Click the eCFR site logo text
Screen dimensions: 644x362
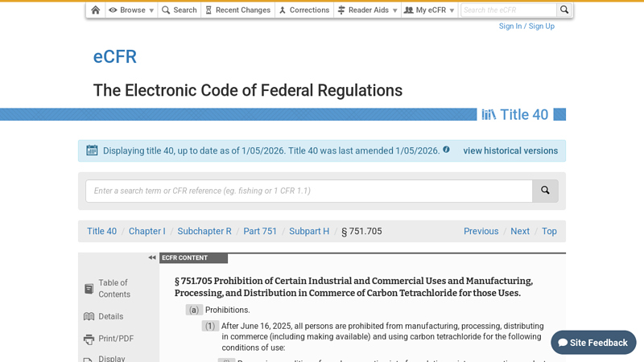point(114,56)
